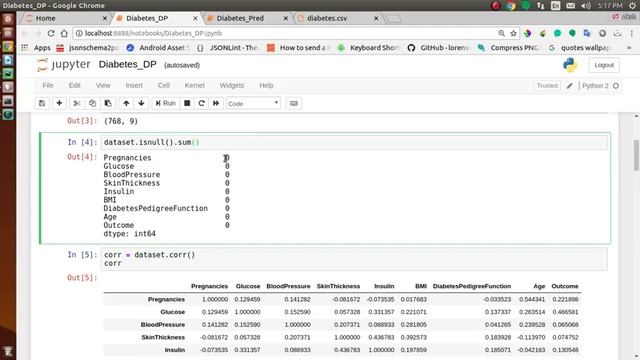Click the dtype: int64 output line
This screenshot has width=640, height=360.
129,234
